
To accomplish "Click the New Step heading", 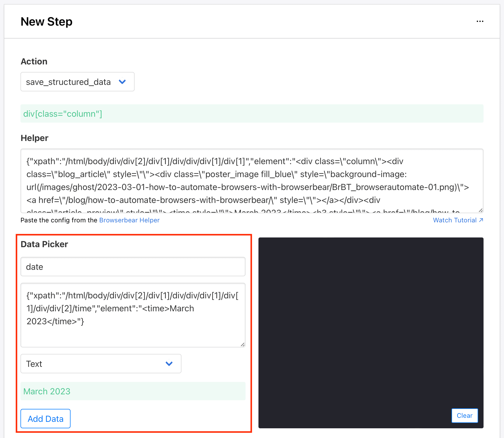I will (x=46, y=21).
